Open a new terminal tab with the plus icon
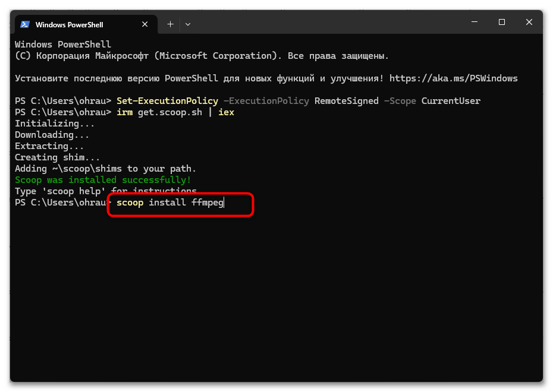553x392 pixels. [170, 24]
